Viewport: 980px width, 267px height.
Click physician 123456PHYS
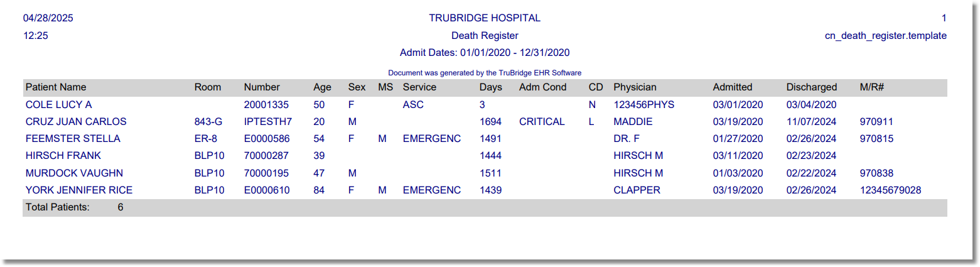pos(643,105)
